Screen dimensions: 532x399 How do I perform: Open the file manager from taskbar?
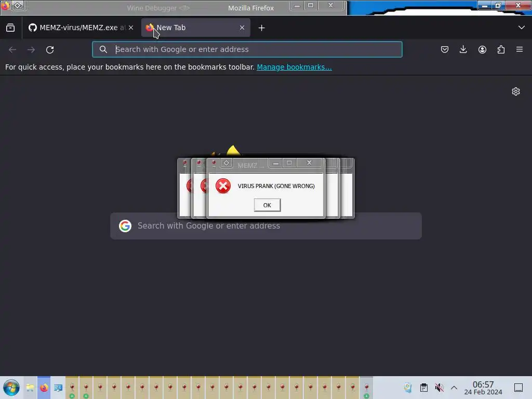pos(30,388)
